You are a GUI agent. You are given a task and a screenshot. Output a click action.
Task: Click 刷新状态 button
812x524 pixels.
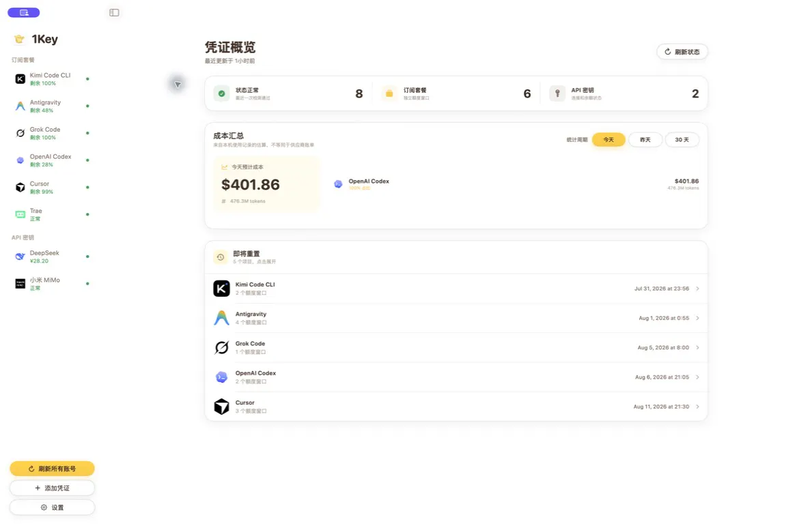pos(682,52)
